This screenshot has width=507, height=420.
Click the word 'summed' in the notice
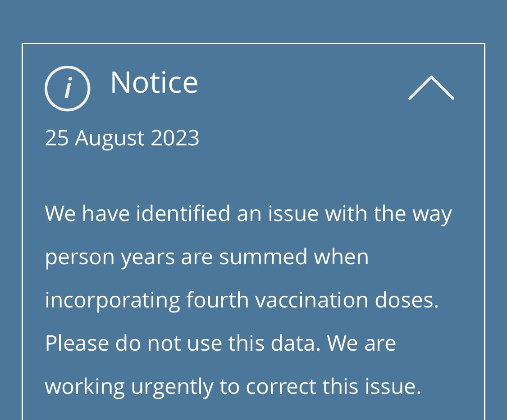263,257
